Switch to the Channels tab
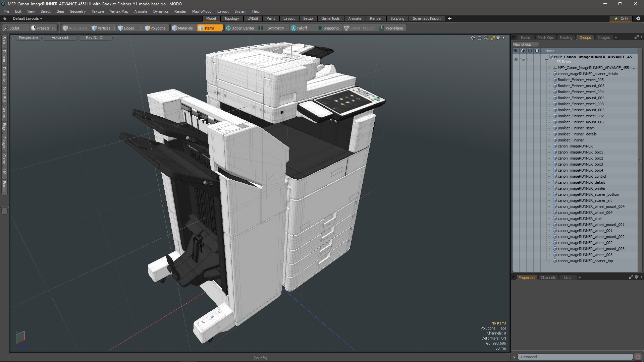644x362 pixels. tap(548, 278)
